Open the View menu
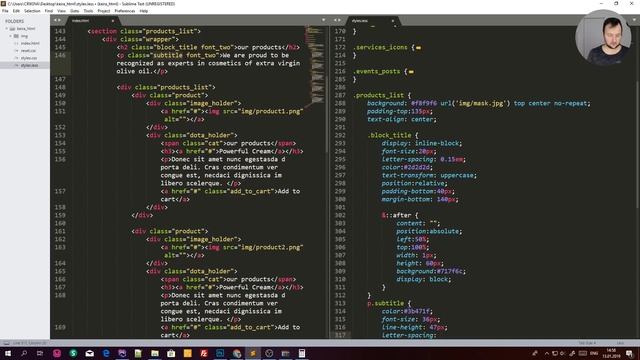 tap(61, 11)
